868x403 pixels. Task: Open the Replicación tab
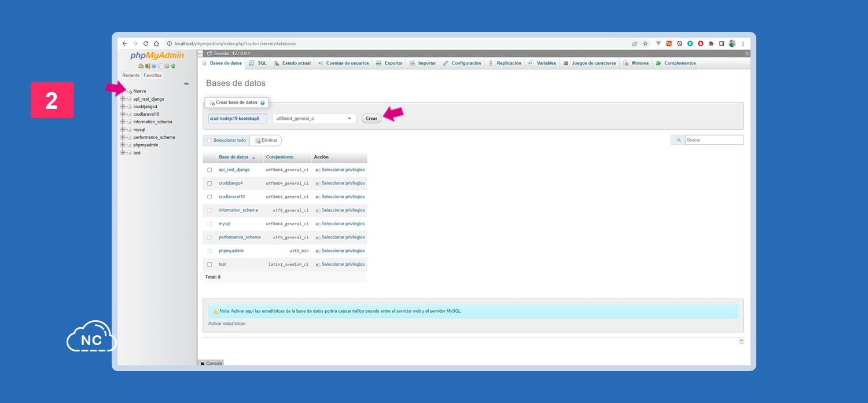pos(505,63)
